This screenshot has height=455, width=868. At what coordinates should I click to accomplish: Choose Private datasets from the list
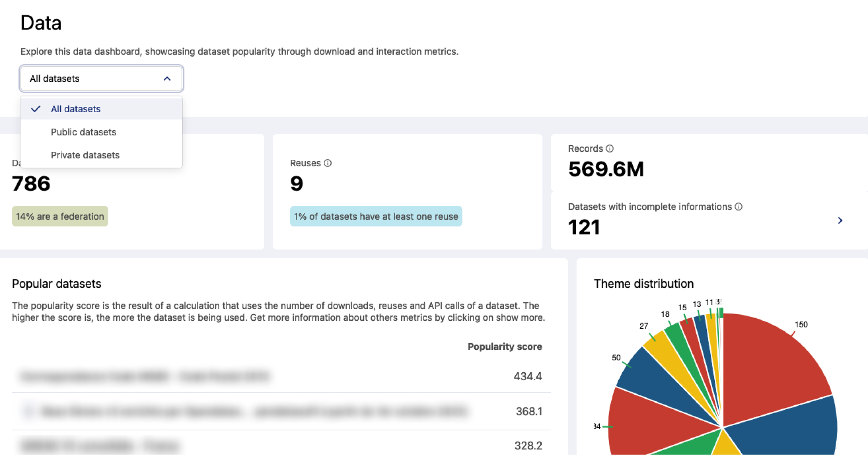[x=85, y=155]
